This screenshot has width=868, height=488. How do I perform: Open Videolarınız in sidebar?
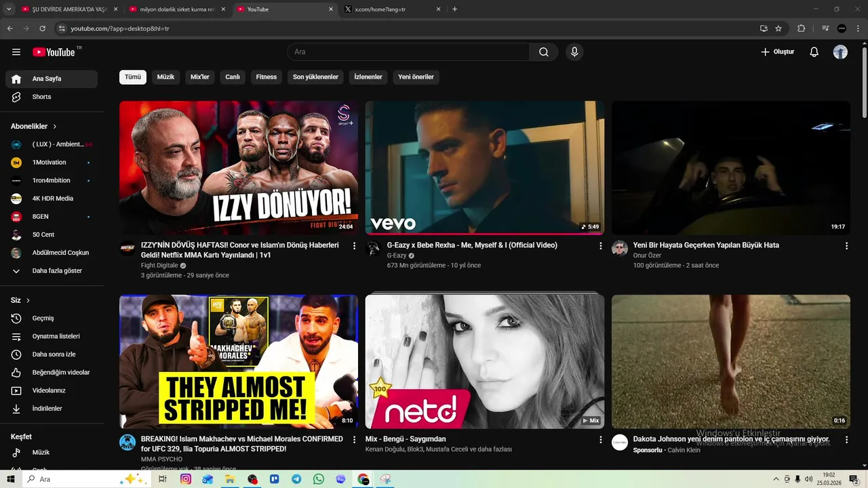point(52,390)
